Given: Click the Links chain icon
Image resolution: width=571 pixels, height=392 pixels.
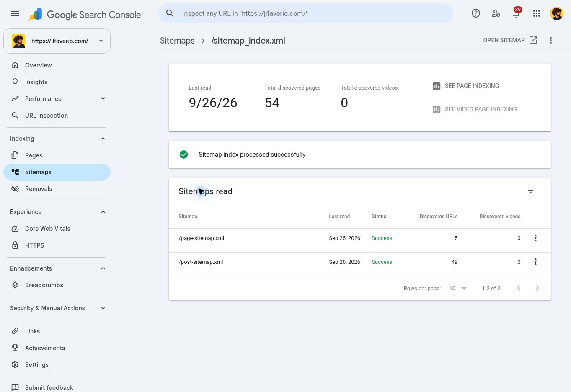Looking at the screenshot, I should 15,331.
